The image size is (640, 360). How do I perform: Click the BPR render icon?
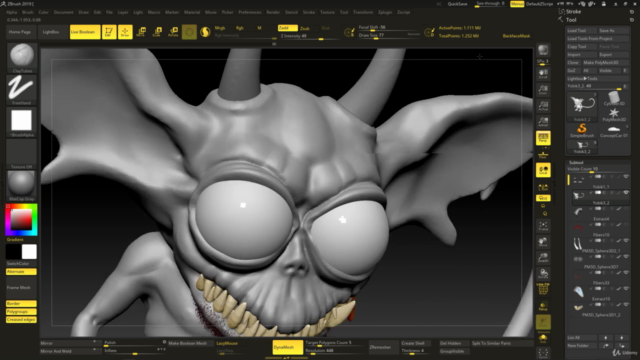(x=543, y=51)
